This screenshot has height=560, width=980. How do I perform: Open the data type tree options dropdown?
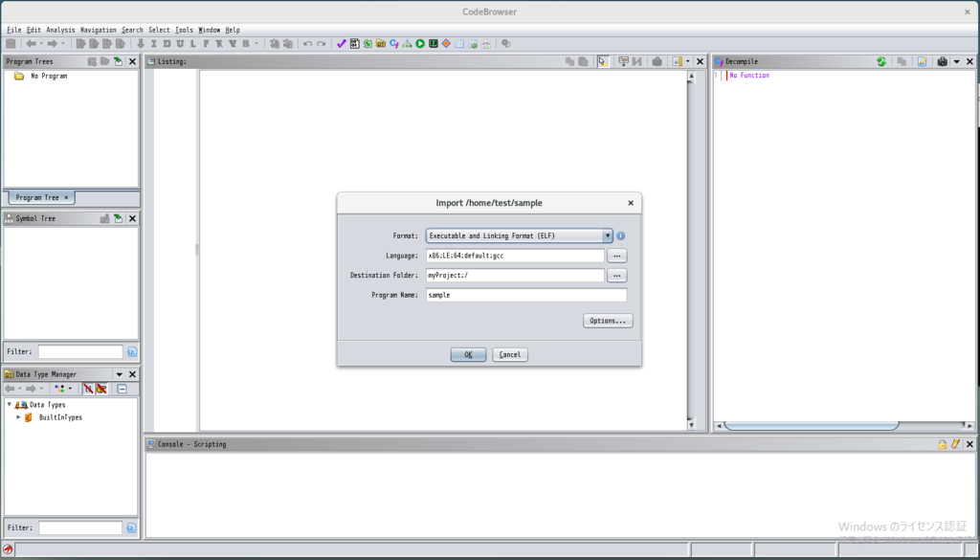69,389
